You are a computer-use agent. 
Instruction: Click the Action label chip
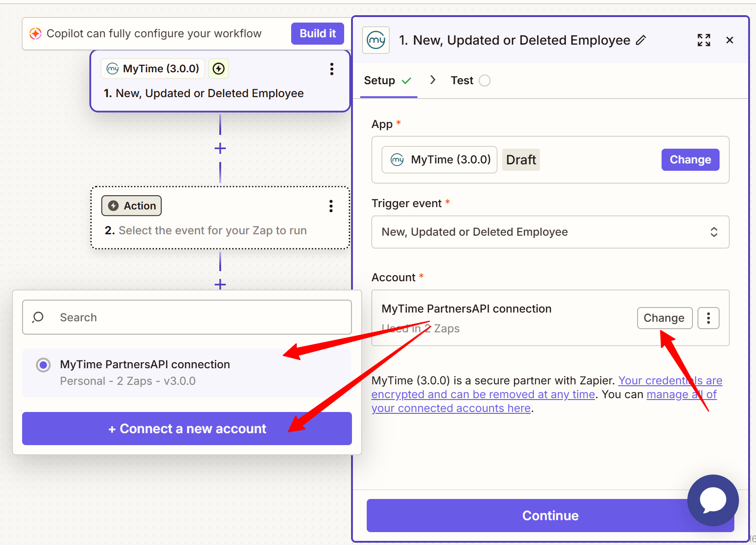pos(132,206)
